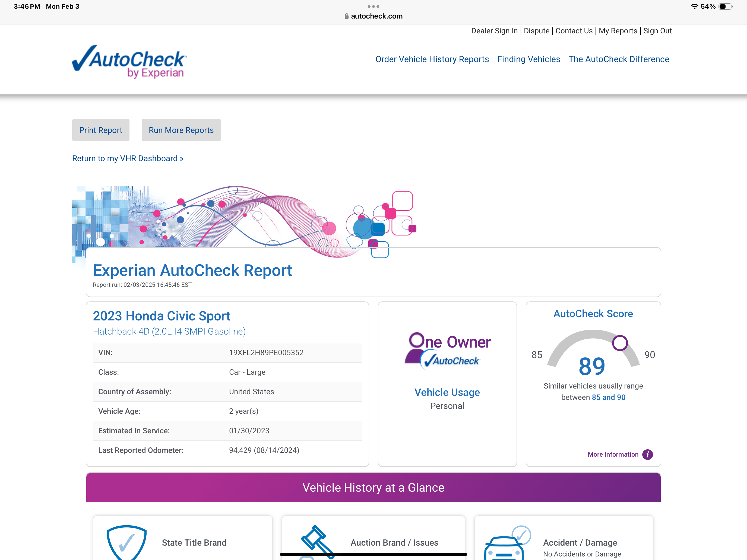Image resolution: width=747 pixels, height=560 pixels.
Task: Open the My Reports link
Action: 618,31
